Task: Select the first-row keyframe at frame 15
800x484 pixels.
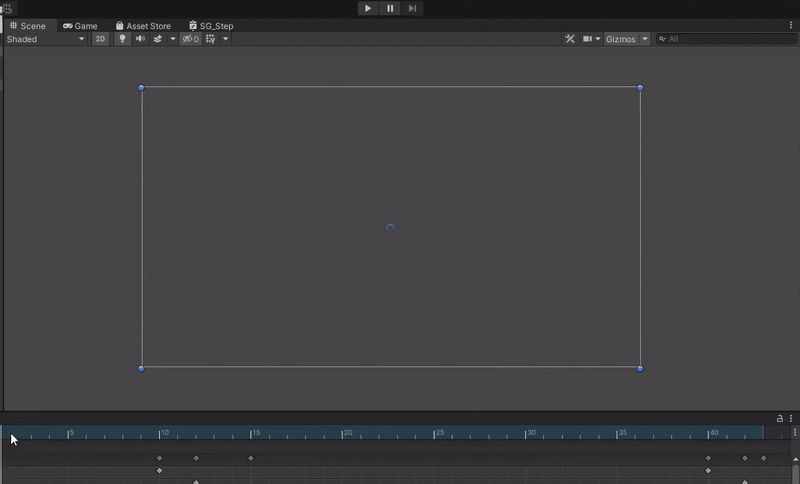Action: coord(251,458)
